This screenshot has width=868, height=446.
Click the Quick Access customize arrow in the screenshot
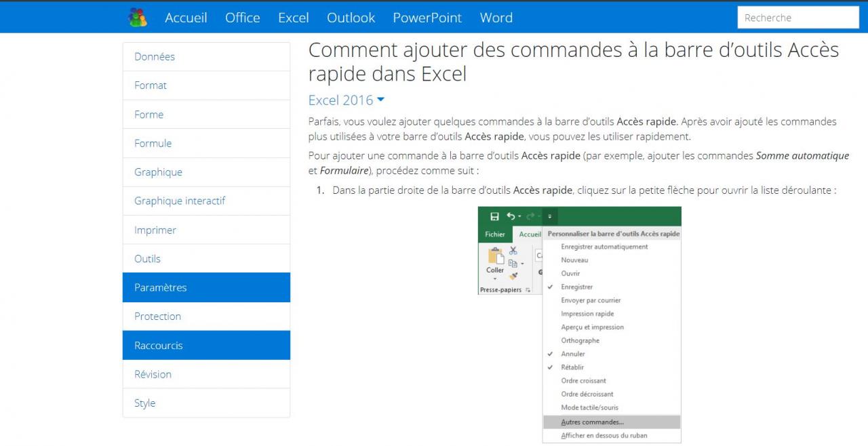[550, 217]
